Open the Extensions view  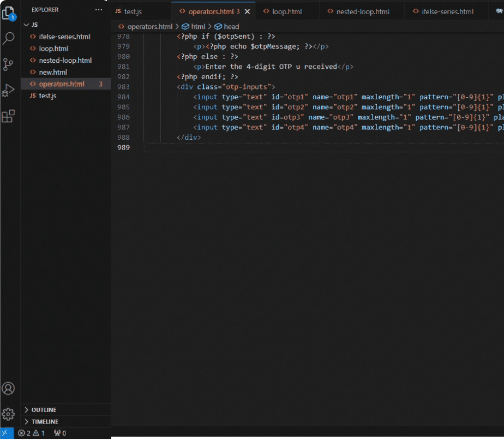[x=8, y=116]
